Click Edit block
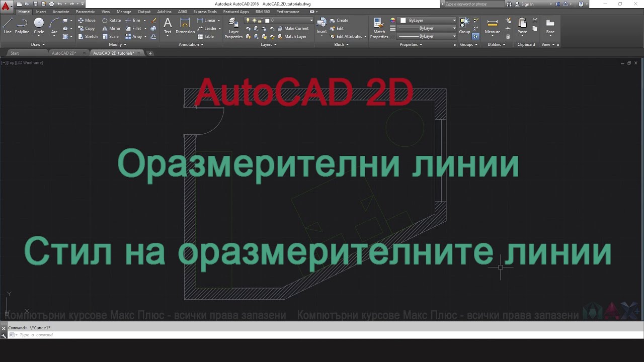 pyautogui.click(x=337, y=29)
